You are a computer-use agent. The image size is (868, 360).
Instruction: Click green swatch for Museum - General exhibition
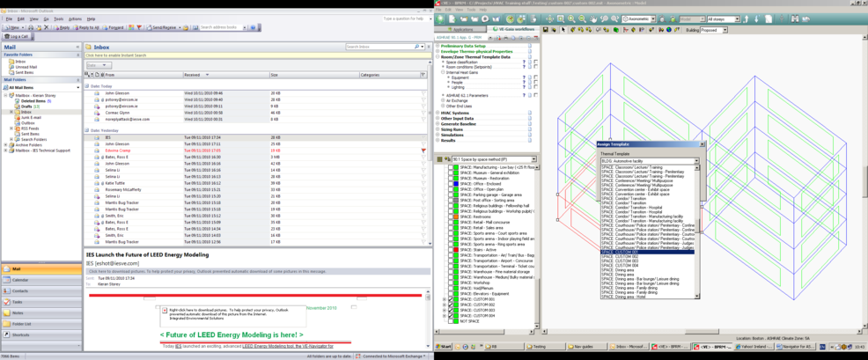click(x=457, y=172)
